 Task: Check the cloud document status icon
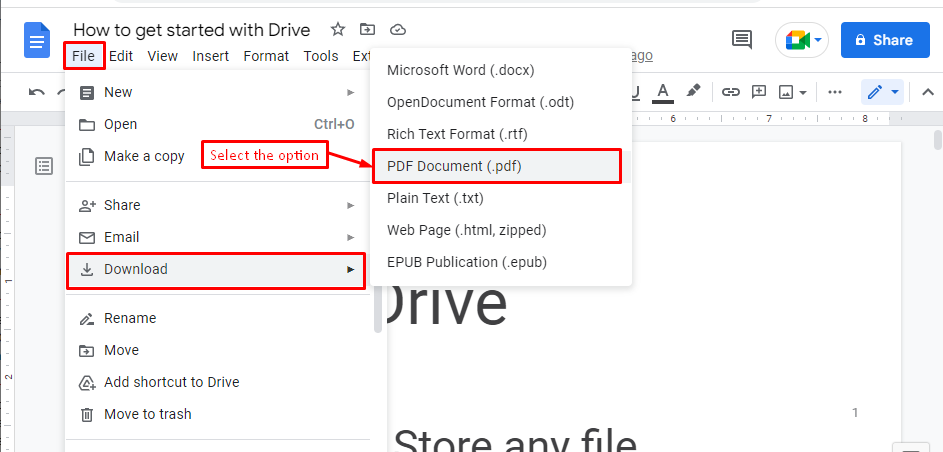click(398, 29)
